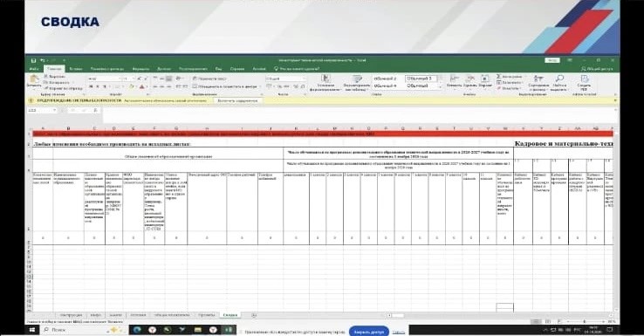644x336 pixels.
Task: Click the 'Скрыть' link beside sharing notice
Action: coord(399,332)
